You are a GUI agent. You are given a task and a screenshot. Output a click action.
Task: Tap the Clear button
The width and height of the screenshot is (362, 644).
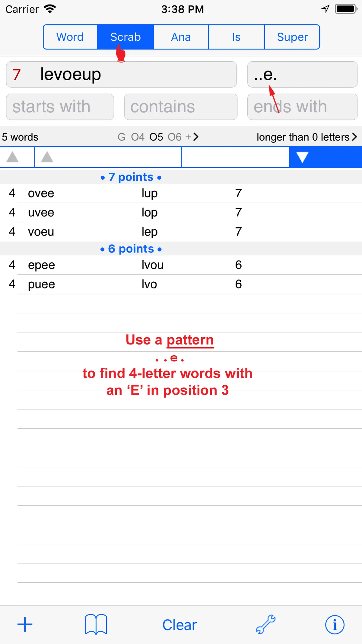point(179,625)
